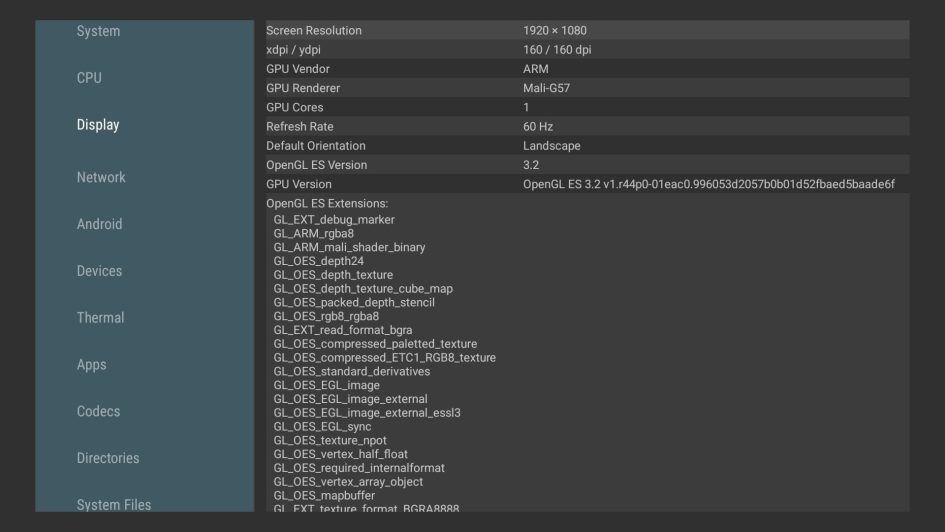Open the Directories sidebar item
Screen dimensions: 945x532
pyautogui.click(x=108, y=458)
